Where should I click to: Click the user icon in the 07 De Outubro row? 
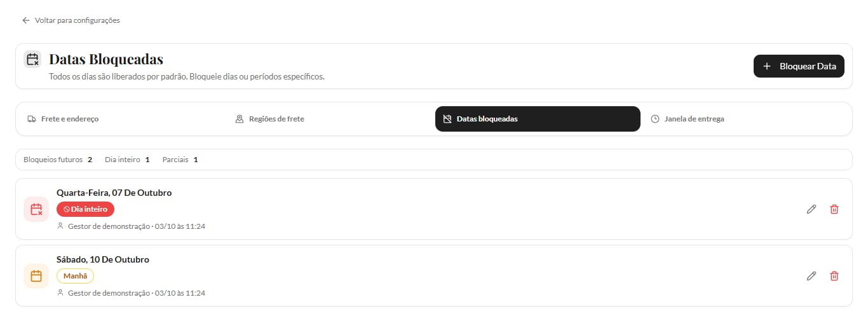(60, 226)
